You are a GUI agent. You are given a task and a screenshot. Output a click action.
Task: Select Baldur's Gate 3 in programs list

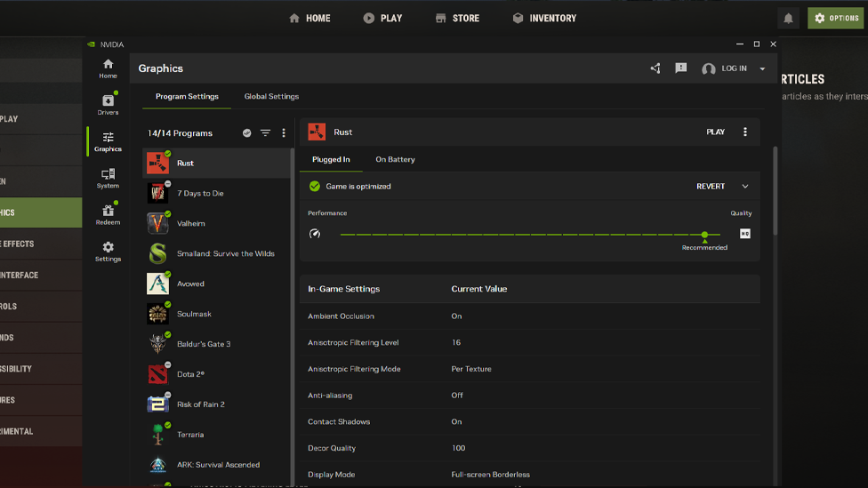216,344
